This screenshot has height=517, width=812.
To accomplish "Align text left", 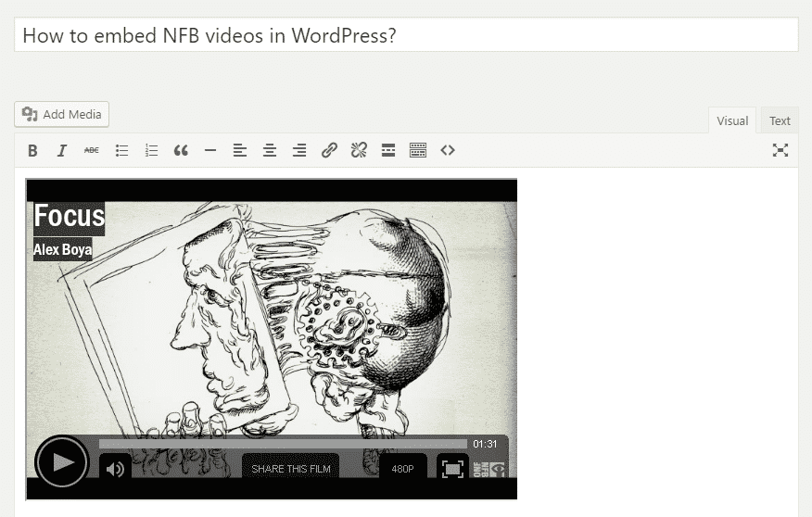I will (240, 151).
